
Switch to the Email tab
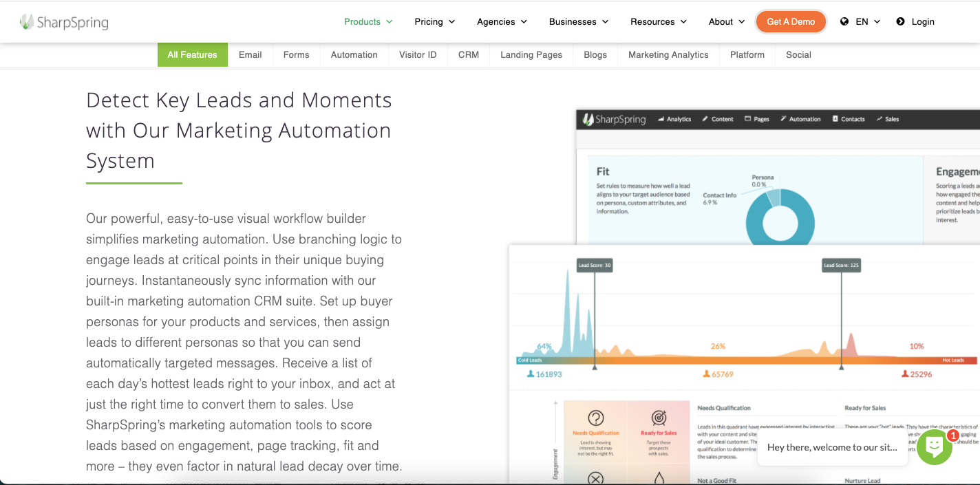(251, 55)
